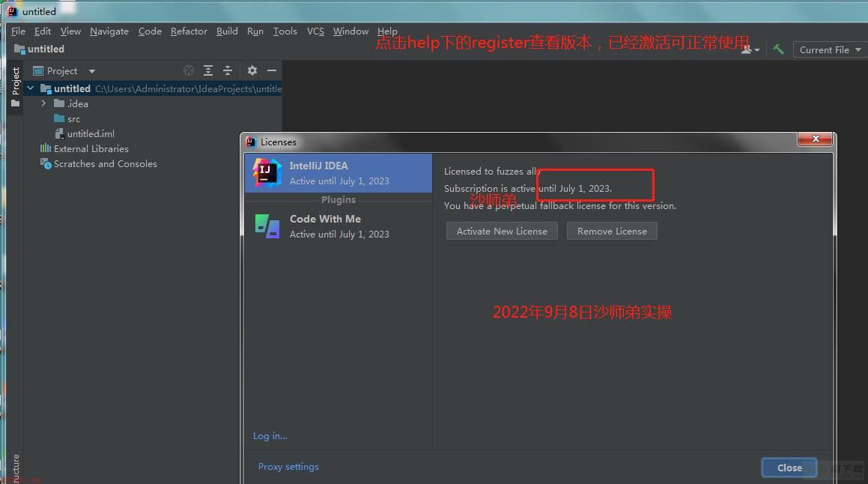Open the Window menu

pos(350,31)
